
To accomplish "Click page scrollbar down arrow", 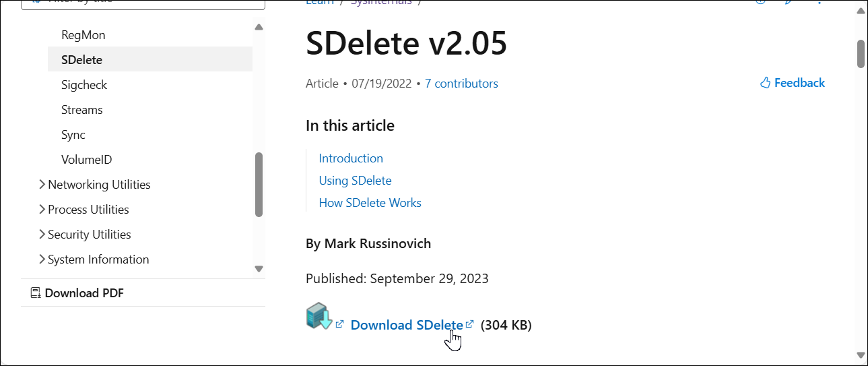I will (x=861, y=355).
